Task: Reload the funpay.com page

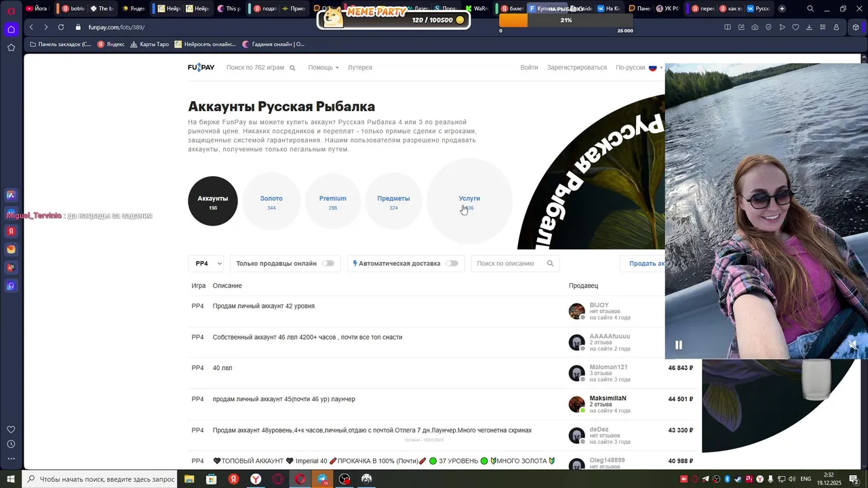Action: click(61, 27)
